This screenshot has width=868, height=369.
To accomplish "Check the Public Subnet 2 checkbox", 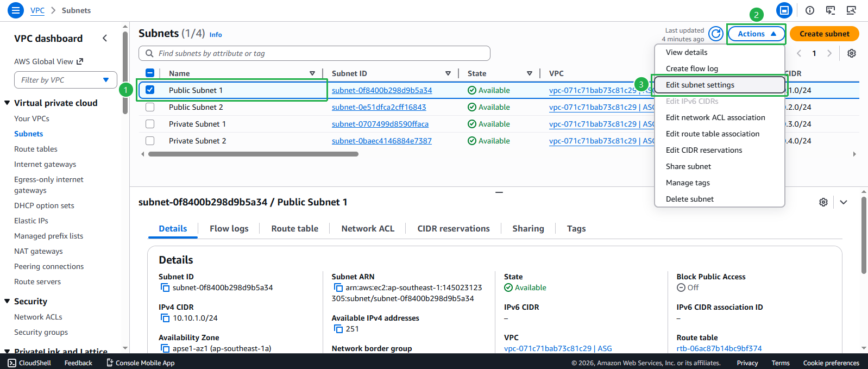I will coord(150,107).
